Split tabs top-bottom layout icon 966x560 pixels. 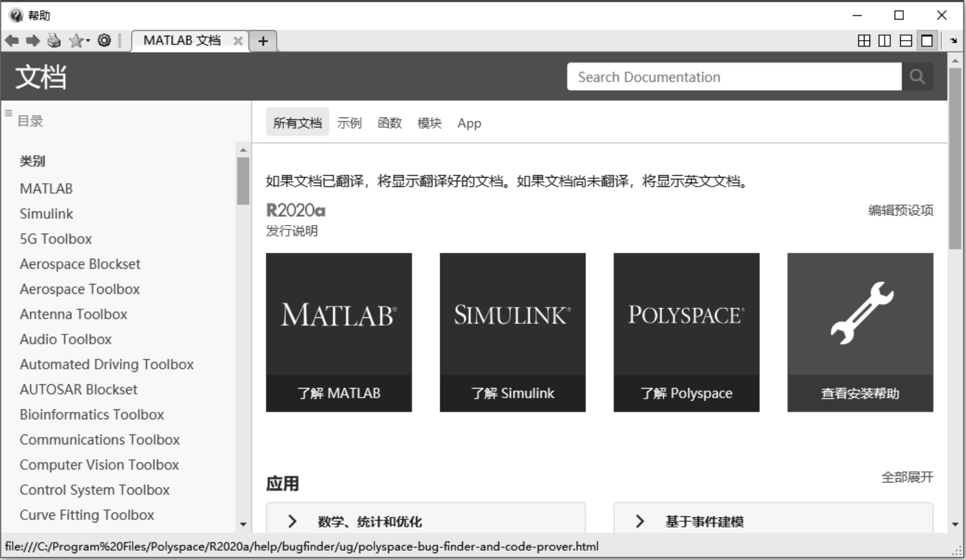906,41
